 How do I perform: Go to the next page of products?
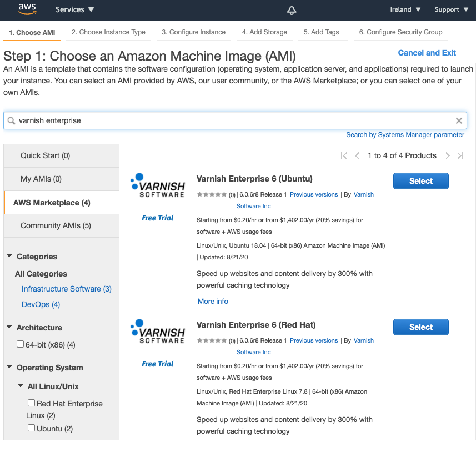[x=447, y=156]
